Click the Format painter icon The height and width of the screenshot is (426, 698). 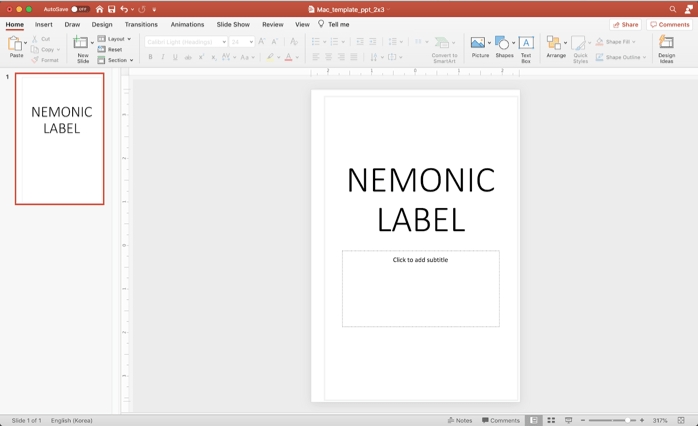coord(35,60)
